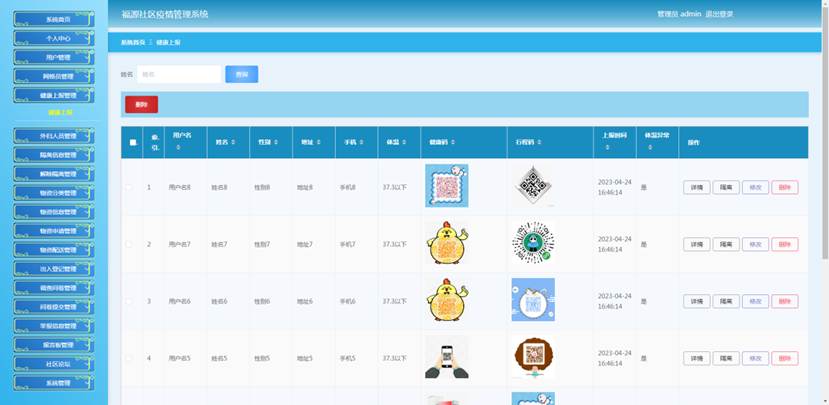Expand 物资申请管理 sidebar menu

[54, 231]
